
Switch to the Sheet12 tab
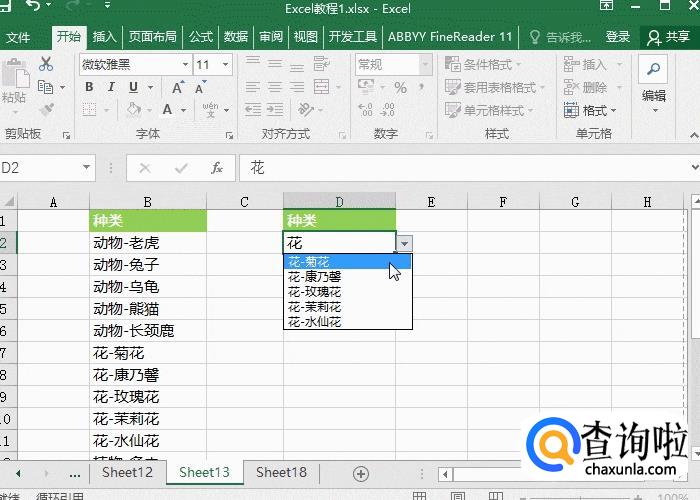tap(127, 472)
